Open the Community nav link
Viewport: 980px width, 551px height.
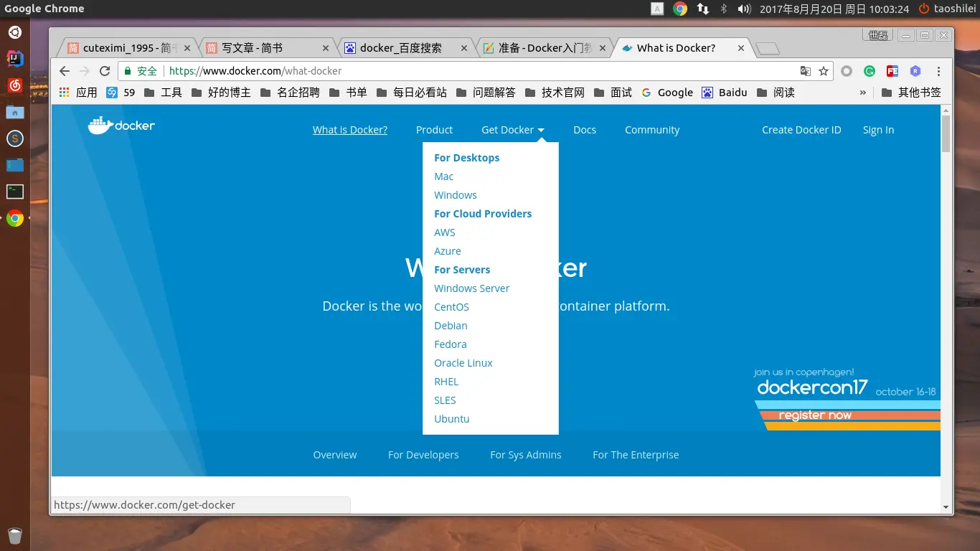(652, 130)
